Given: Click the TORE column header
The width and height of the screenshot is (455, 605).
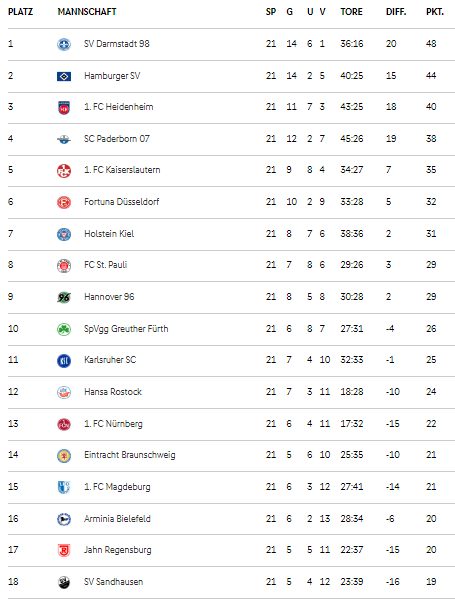Looking at the screenshot, I should [351, 12].
